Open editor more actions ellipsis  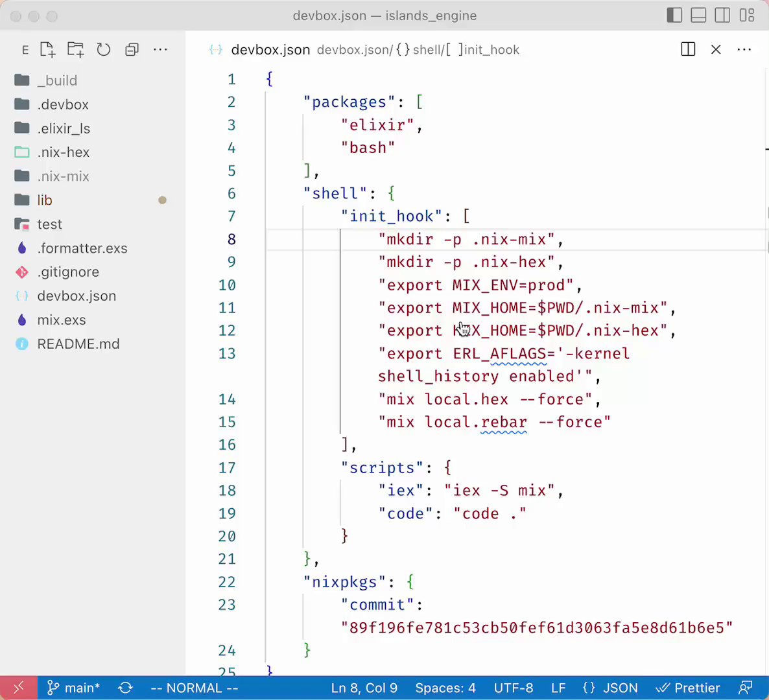click(x=744, y=49)
